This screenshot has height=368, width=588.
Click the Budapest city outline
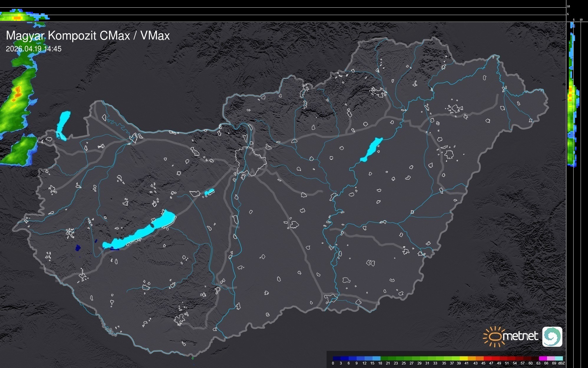(251, 161)
